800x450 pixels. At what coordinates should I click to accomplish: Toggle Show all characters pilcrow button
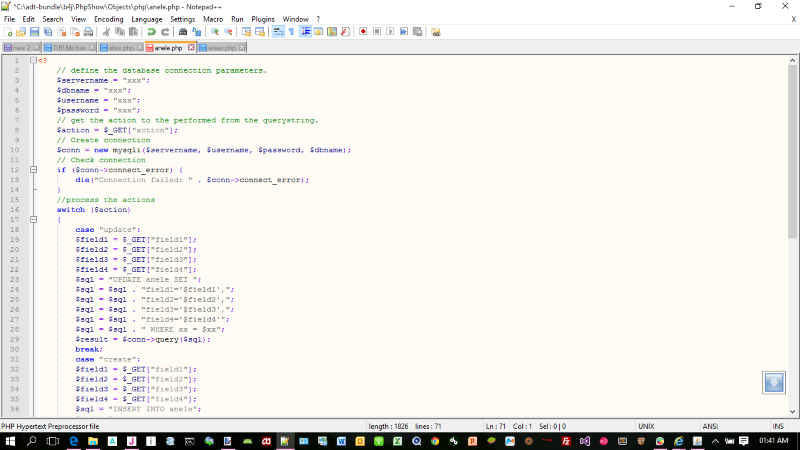[292, 32]
